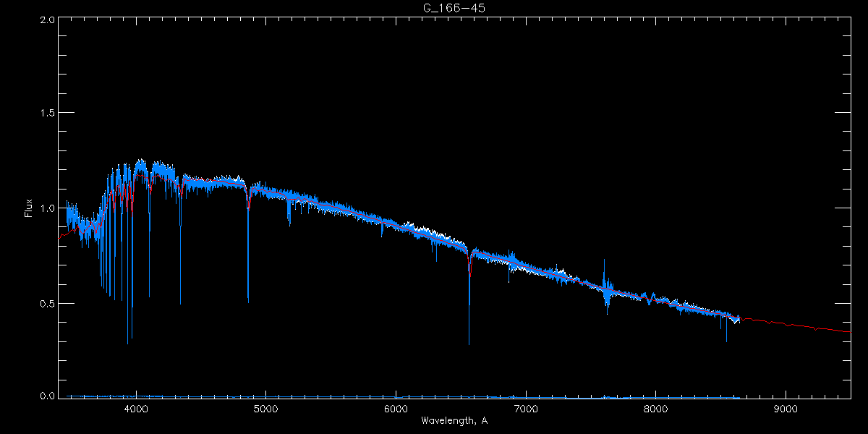Click the plot title G_166-45
The height and width of the screenshot is (434, 868).
pyautogui.click(x=454, y=8)
